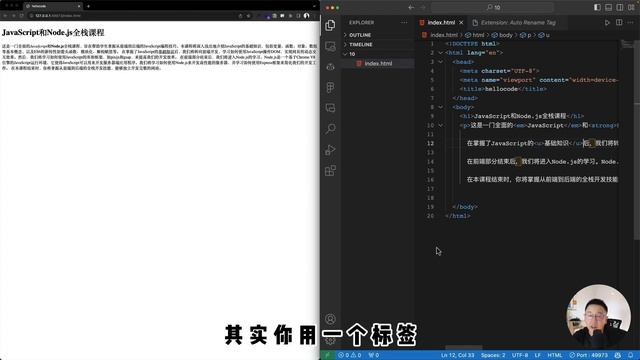Click the VS Code command center search box

pos(492,7)
